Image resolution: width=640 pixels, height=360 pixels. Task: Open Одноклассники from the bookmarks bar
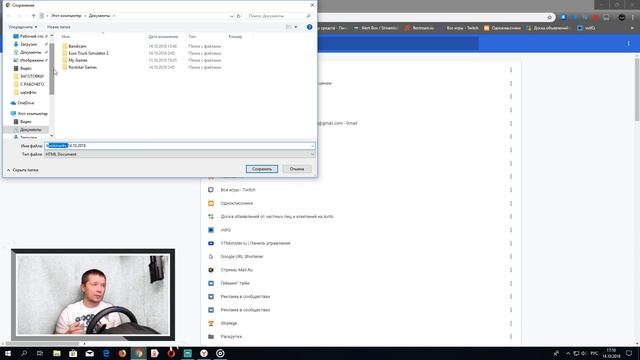coord(502,28)
